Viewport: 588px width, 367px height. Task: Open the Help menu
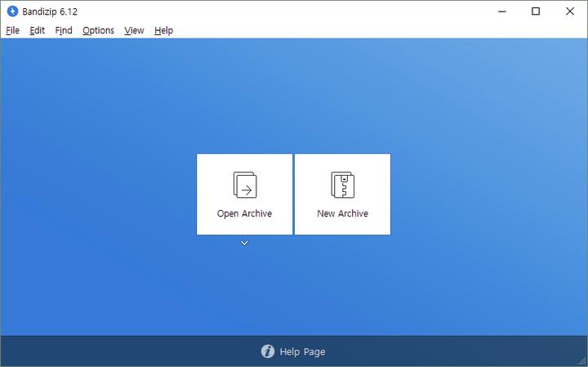[163, 30]
